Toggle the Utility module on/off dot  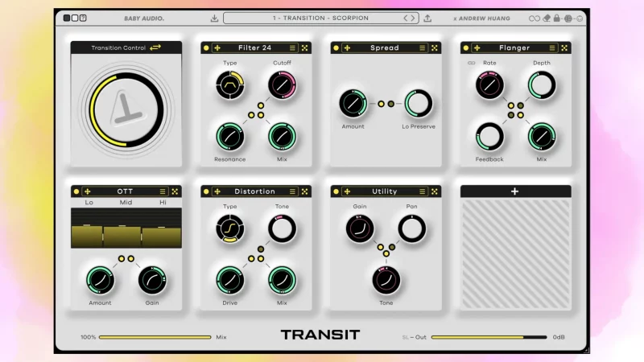click(x=336, y=191)
